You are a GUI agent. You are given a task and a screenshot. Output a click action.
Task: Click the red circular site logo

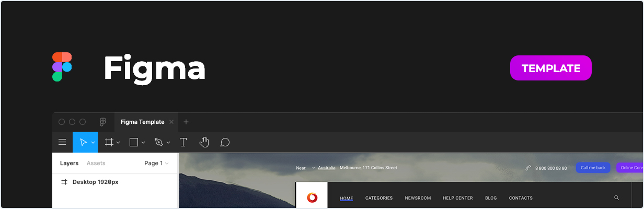click(x=312, y=198)
